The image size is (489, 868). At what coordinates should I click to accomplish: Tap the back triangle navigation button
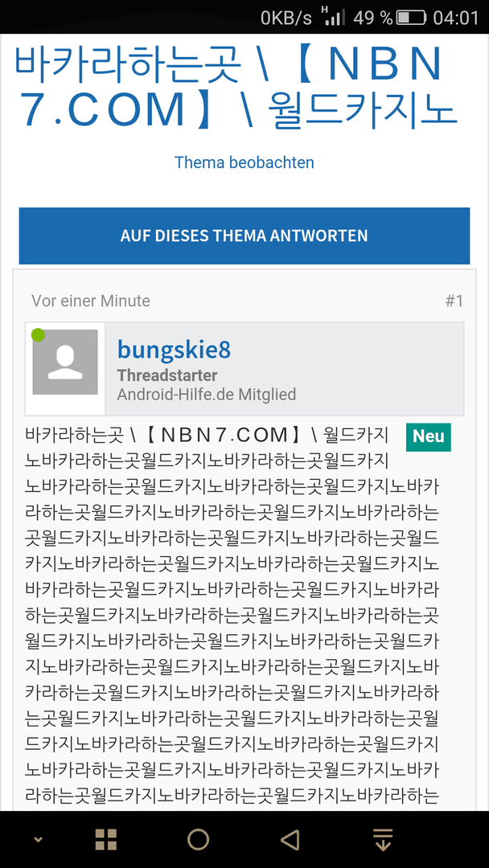[290, 839]
